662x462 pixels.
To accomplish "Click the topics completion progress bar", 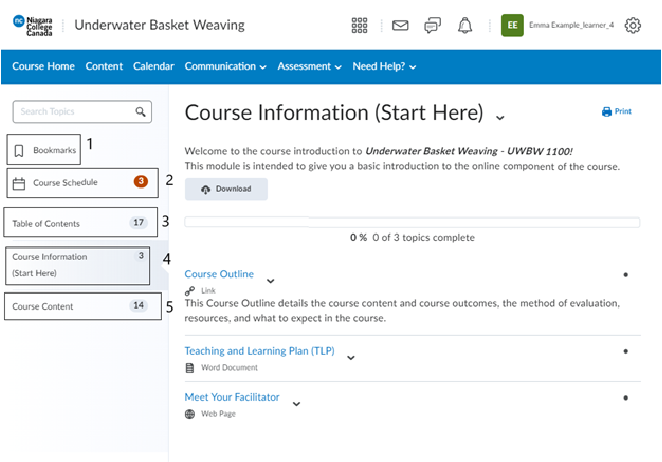I will click(x=412, y=222).
